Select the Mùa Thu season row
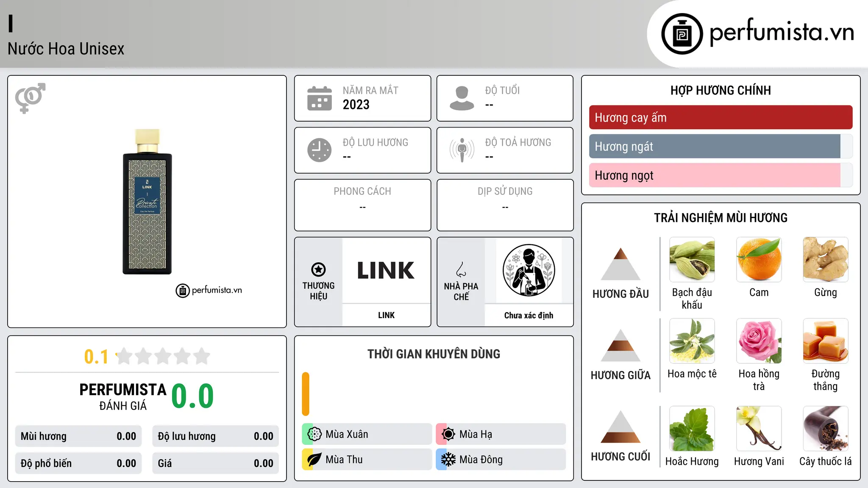The width and height of the screenshot is (868, 488). (x=367, y=460)
